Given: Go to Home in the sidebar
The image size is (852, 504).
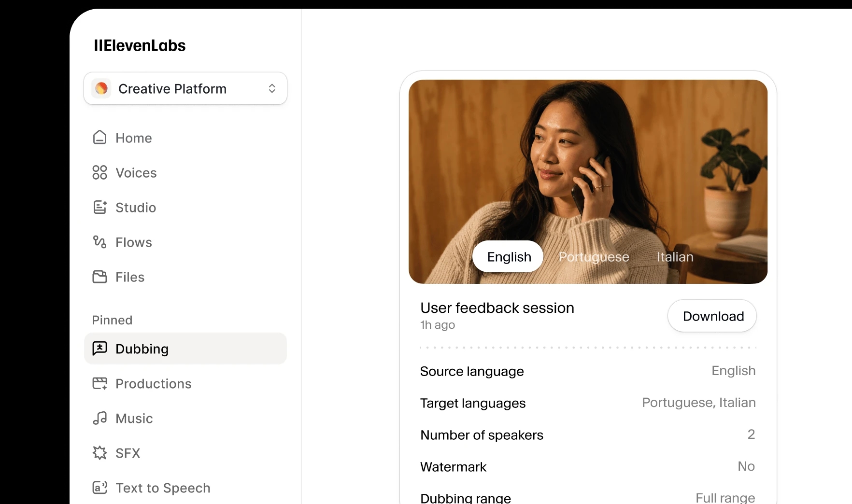Looking at the screenshot, I should pos(185,138).
